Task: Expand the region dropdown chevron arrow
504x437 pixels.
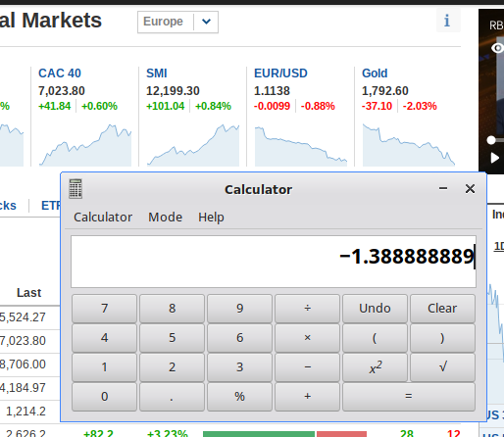Action: 206,22
